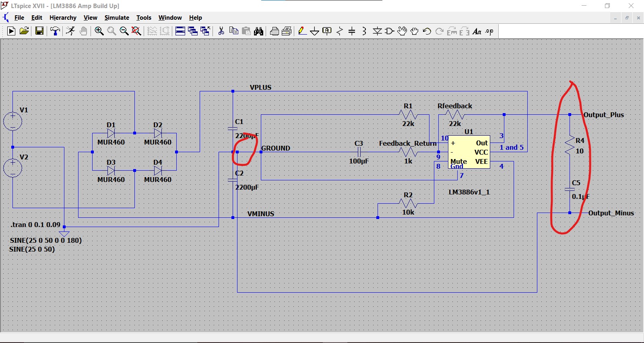Click the SINE(25 0 50 0 0 180) text
Screen dimensions: 644x343
pyautogui.click(x=45, y=240)
